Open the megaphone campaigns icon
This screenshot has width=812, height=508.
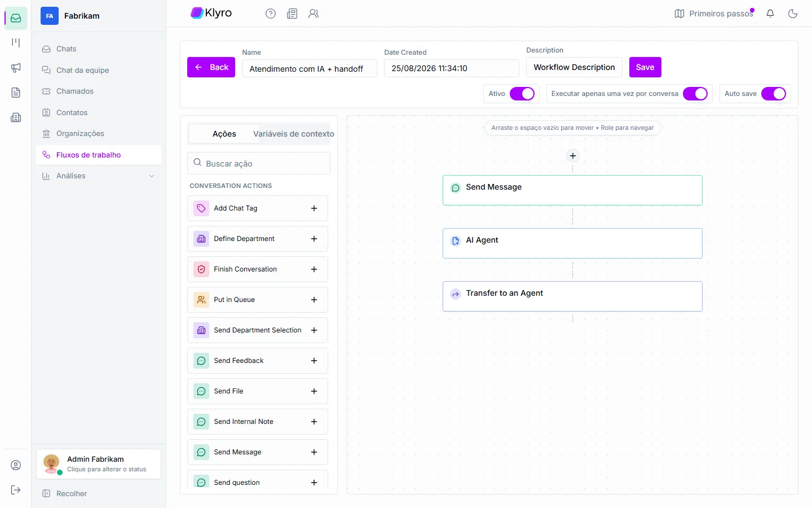point(16,68)
